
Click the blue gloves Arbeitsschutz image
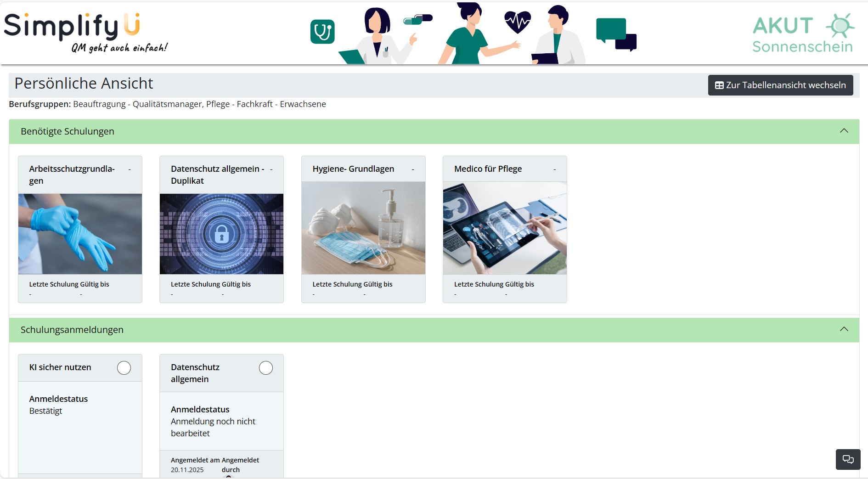point(80,234)
